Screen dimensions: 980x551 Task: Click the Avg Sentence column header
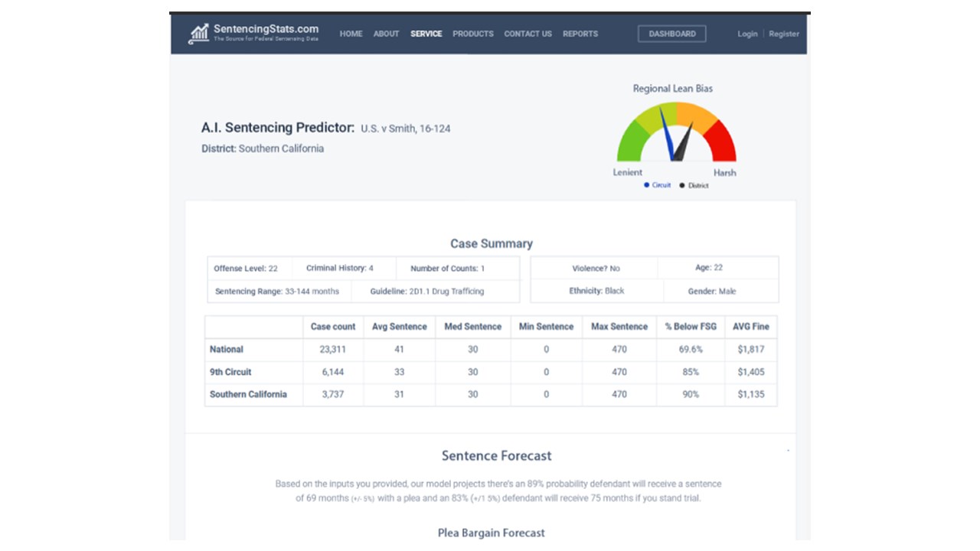pos(399,327)
